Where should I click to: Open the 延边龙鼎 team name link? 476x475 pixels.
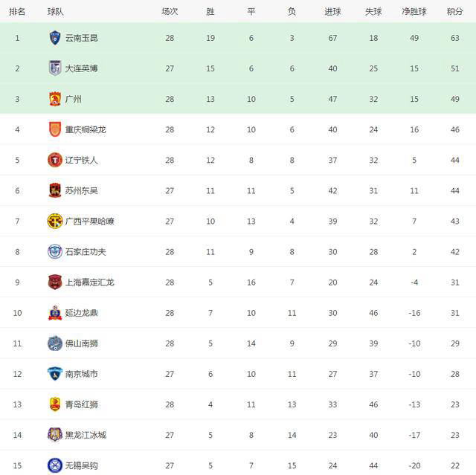click(81, 313)
